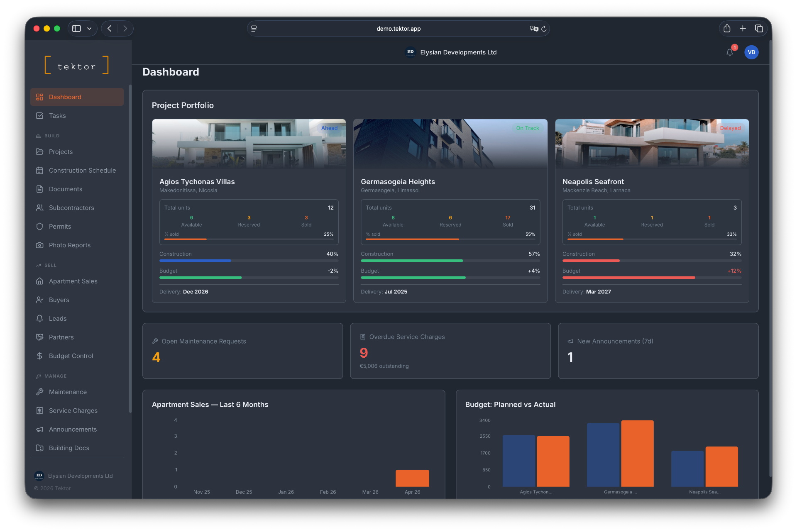Reload the page with the refresh icon
The height and width of the screenshot is (532, 797).
point(544,29)
